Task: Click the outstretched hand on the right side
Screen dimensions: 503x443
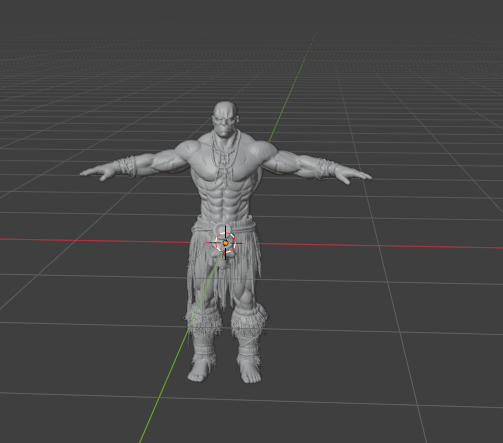Action: tap(353, 175)
